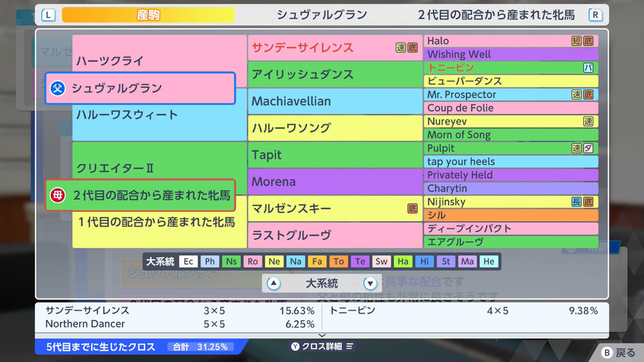Screen dimensions: 644x362
Task: Select Morn of Song pedigree cell
Action: point(511,134)
